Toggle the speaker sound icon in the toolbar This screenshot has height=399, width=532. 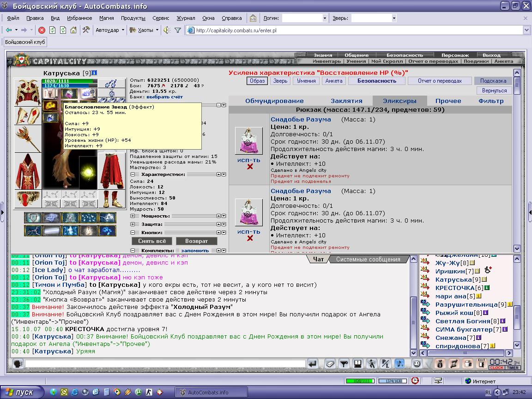166,30
